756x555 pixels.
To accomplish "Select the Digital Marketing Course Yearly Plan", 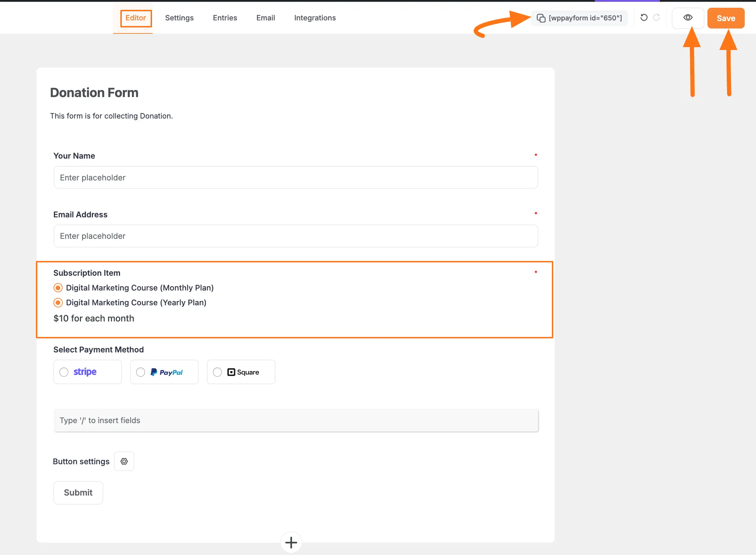I will [58, 302].
